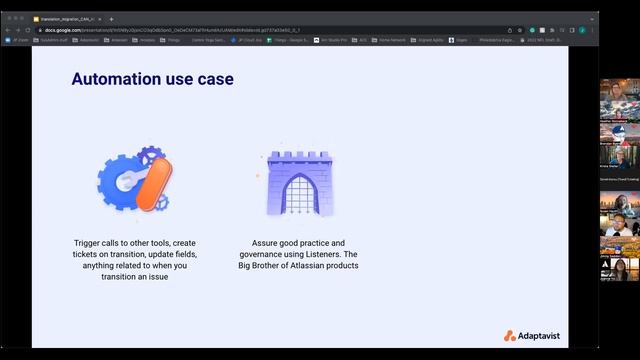This screenshot has width=640, height=360.
Task: Click the castle gate illustration
Action: click(x=300, y=183)
